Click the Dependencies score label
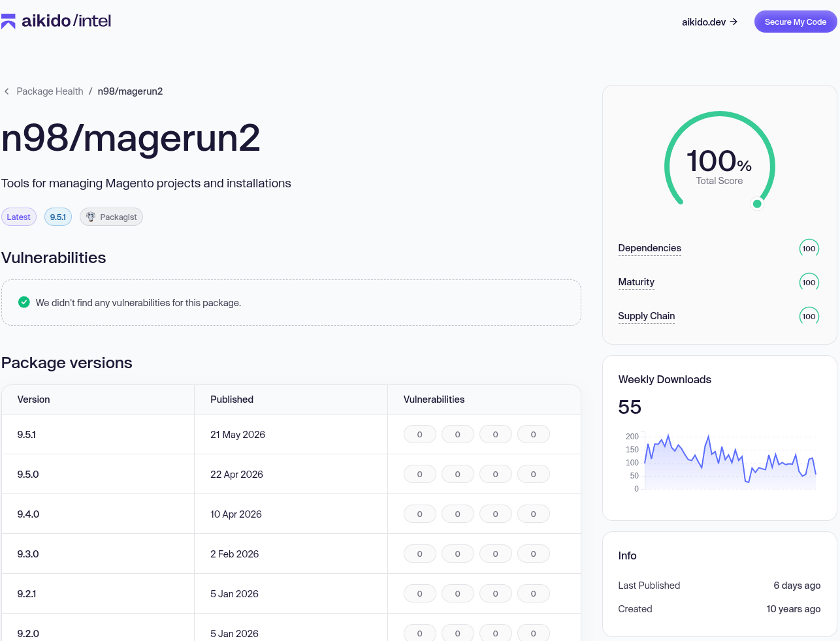Screen dimensions: 840x641 (649, 248)
